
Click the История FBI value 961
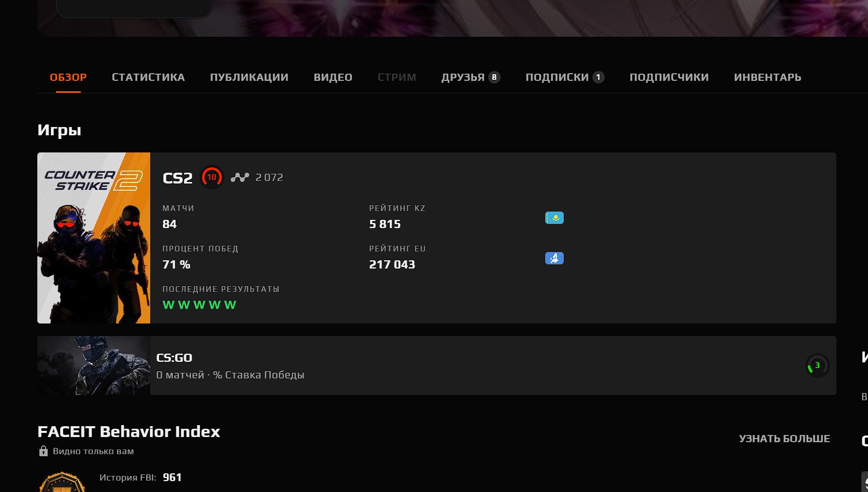(172, 477)
